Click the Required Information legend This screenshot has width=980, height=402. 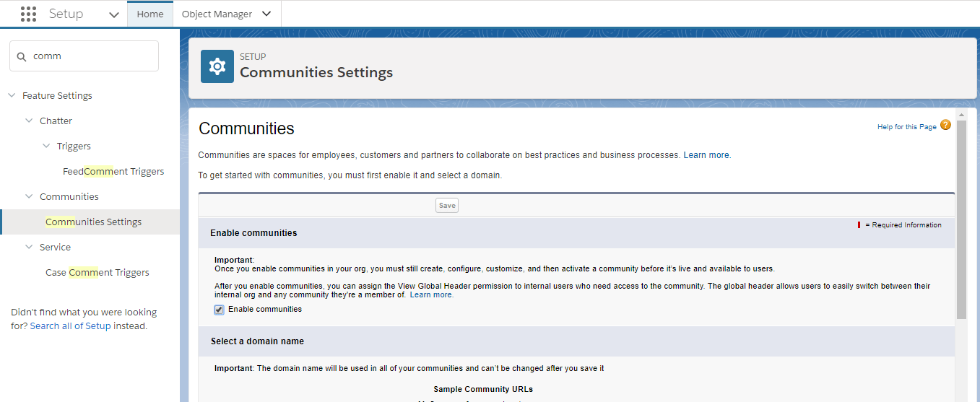pyautogui.click(x=900, y=225)
